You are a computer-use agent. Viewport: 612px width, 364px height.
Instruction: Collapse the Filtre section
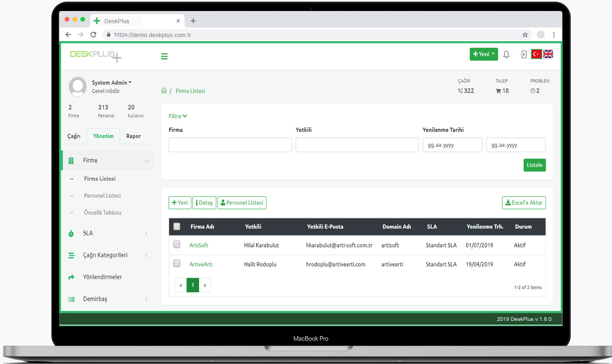(x=178, y=116)
